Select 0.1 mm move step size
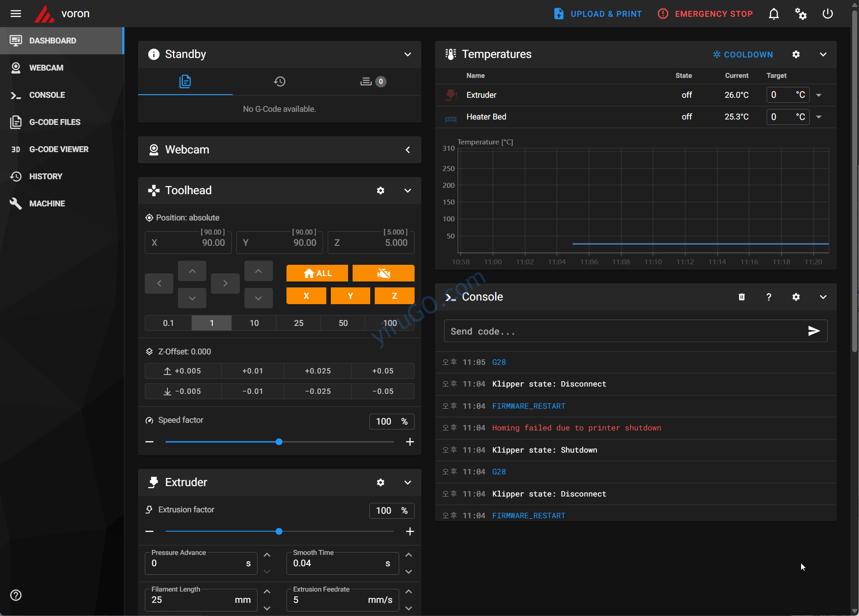The image size is (859, 616). (168, 323)
